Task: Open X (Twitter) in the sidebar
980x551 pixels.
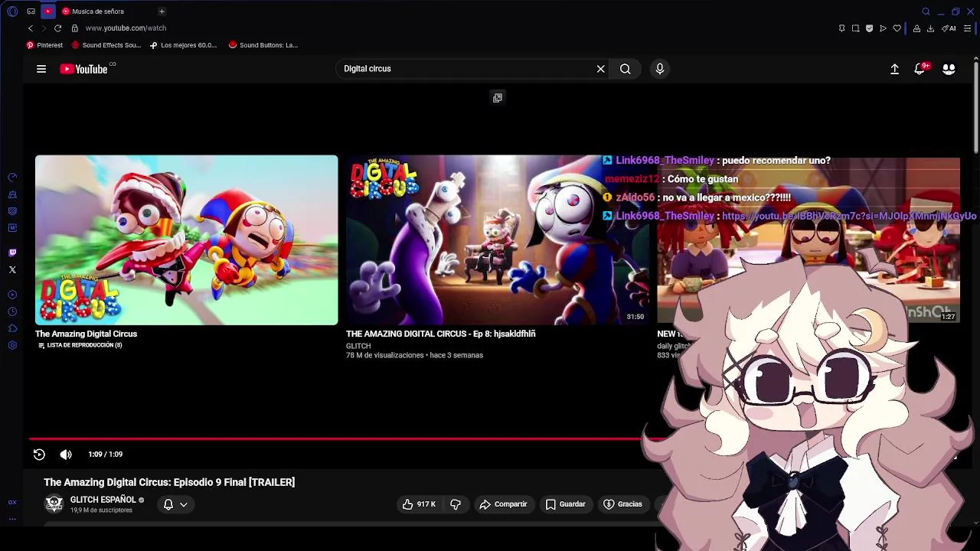Action: point(12,269)
